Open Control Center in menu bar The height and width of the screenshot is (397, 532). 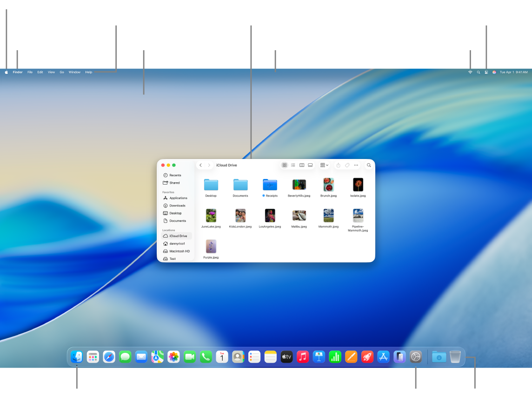click(x=486, y=72)
